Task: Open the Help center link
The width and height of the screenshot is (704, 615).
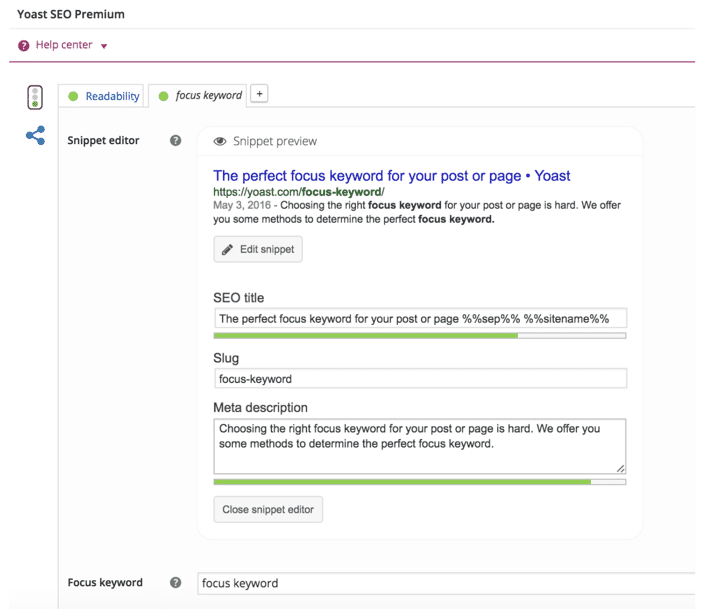Action: point(64,45)
